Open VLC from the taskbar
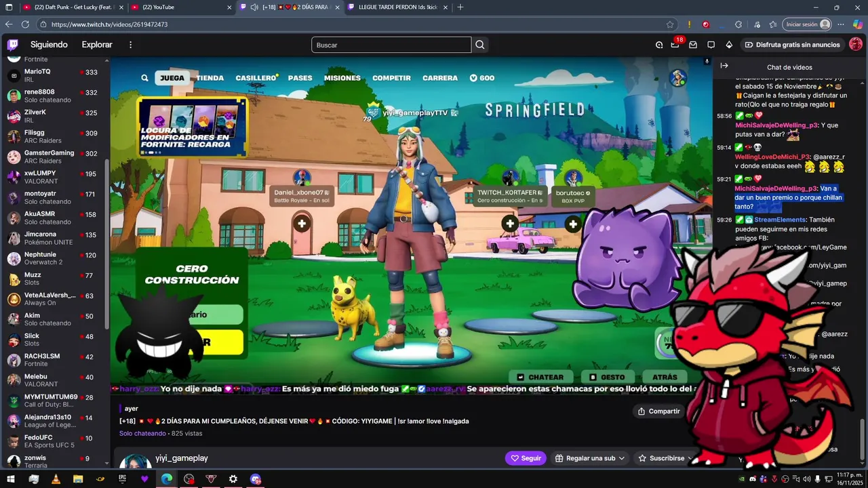868x488 pixels. click(56, 479)
